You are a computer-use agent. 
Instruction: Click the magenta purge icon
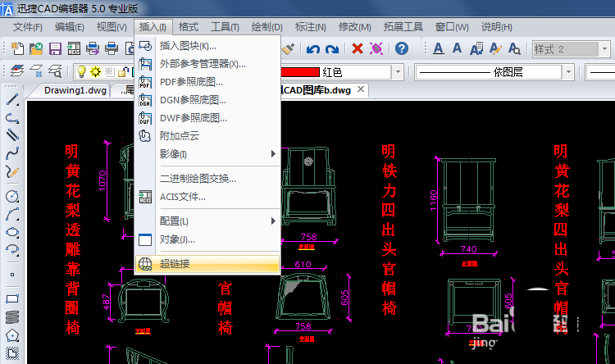click(376, 48)
